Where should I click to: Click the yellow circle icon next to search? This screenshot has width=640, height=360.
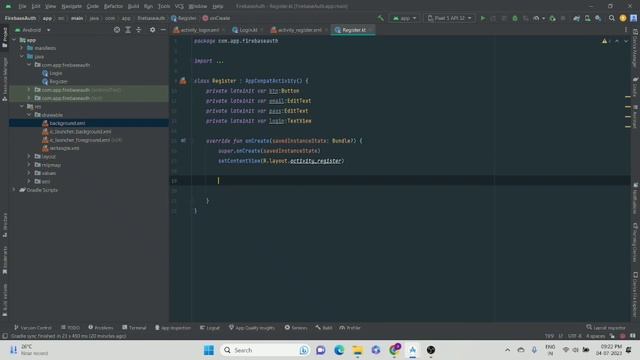(x=622, y=18)
